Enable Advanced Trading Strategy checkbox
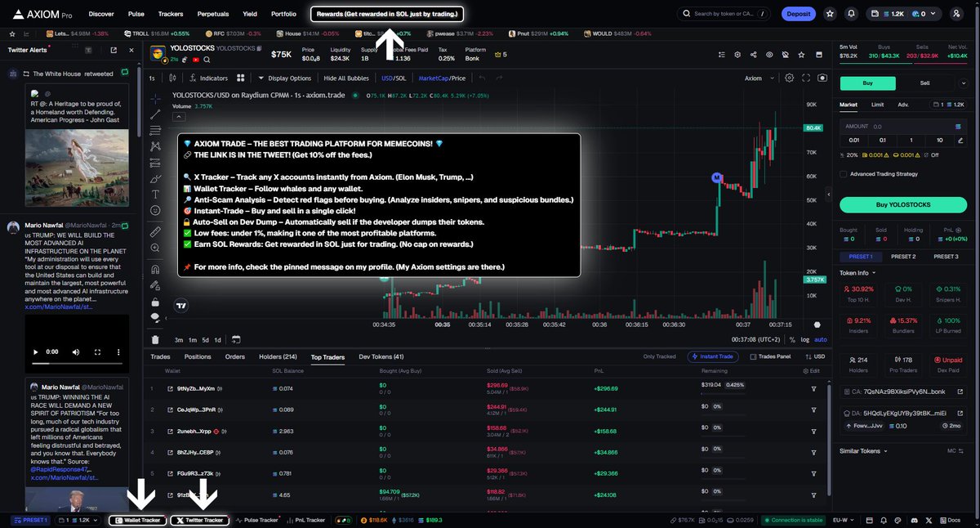Image resolution: width=980 pixels, height=528 pixels. (843, 174)
